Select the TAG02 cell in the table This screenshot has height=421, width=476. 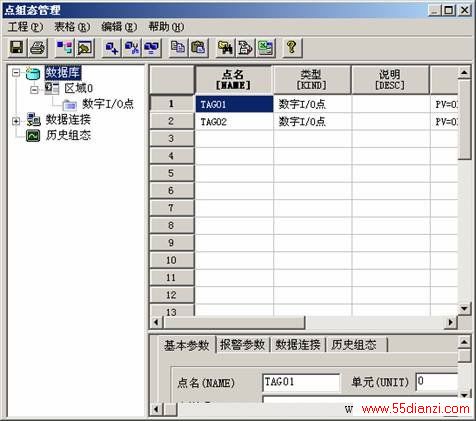(x=234, y=122)
